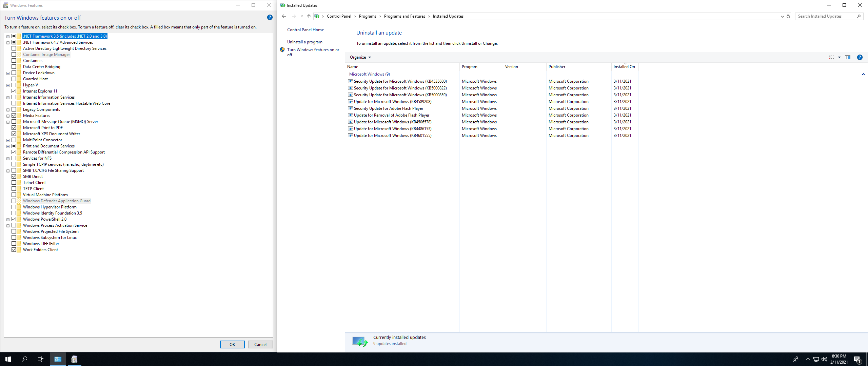Expand the Hyper-V node
Image resolution: width=868 pixels, height=366 pixels.
(x=8, y=85)
